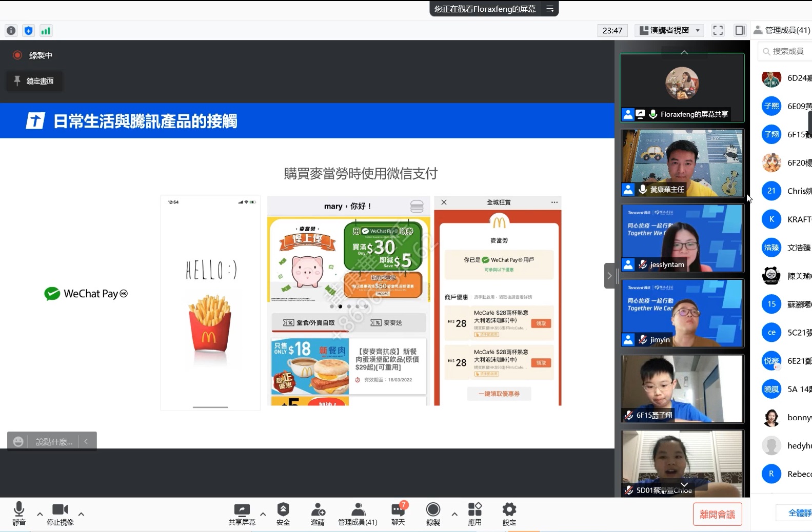Select Floraxfeng的屏幕共享 video thumbnail
The image size is (812, 532).
[682, 88]
